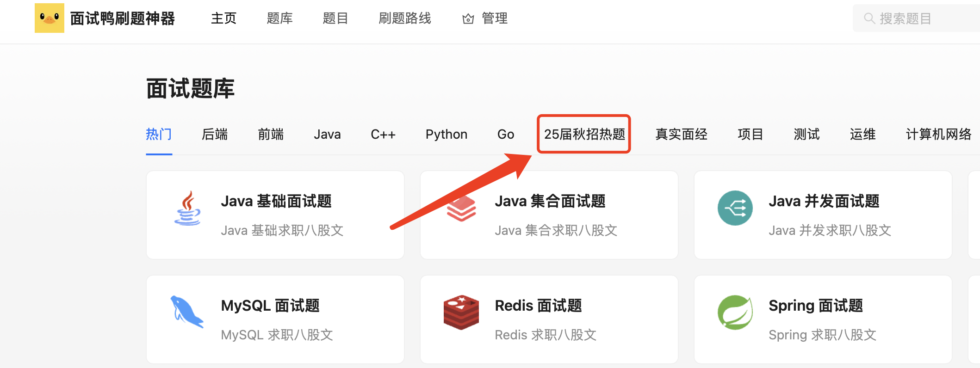Switch to the 项目 tab

(x=751, y=134)
